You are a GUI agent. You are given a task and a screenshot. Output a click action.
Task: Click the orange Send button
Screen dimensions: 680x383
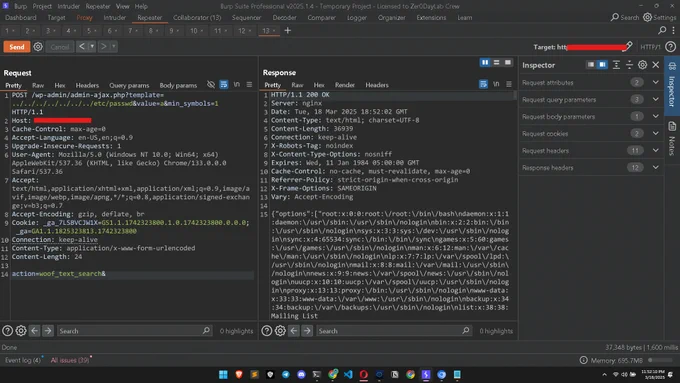click(x=17, y=47)
